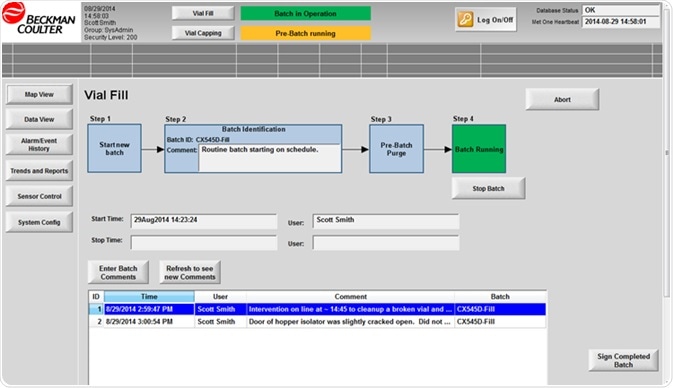Select the comment row timed 2:59:47 PM
The image size is (673, 388).
click(x=317, y=309)
